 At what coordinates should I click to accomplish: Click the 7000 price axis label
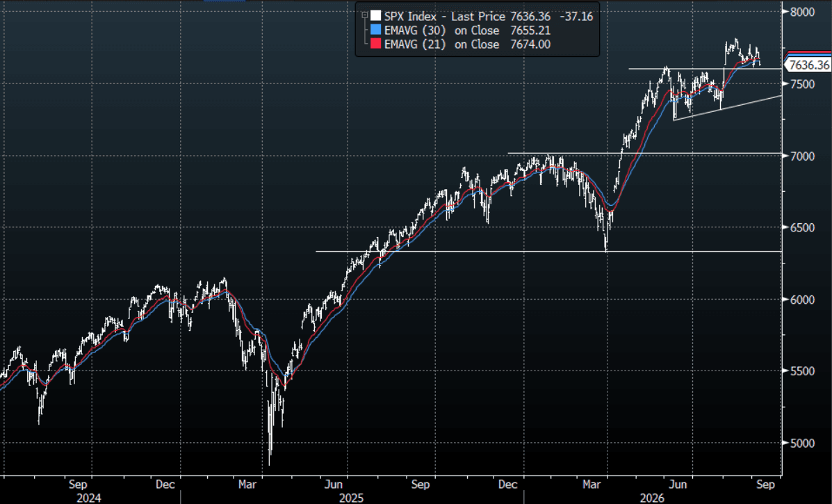coord(801,156)
